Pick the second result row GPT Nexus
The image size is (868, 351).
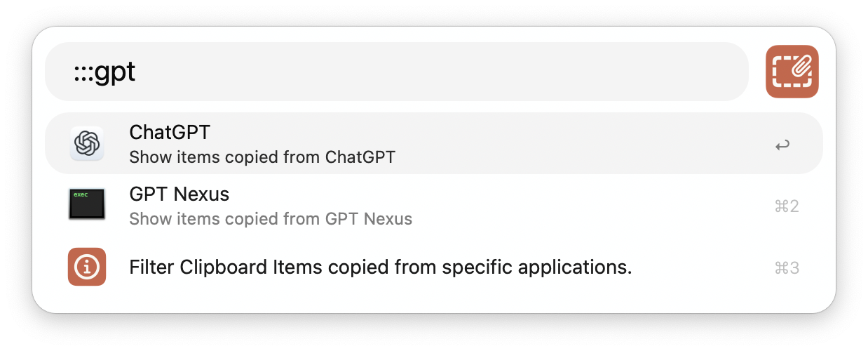tap(433, 205)
